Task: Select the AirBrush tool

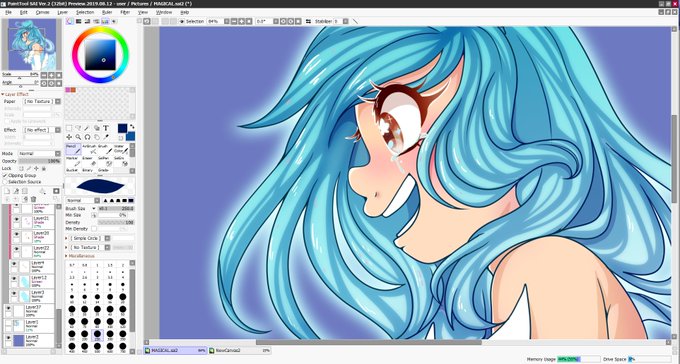Action: (89, 149)
